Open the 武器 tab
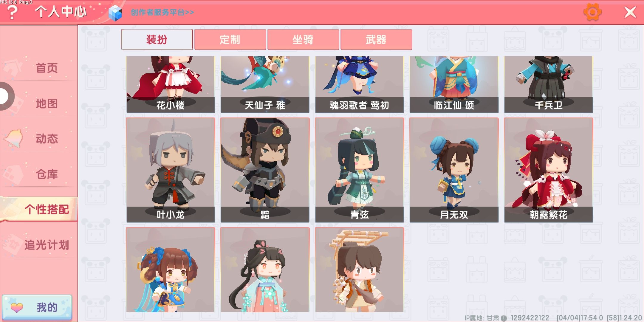Viewport: 644px width, 322px height. (376, 39)
